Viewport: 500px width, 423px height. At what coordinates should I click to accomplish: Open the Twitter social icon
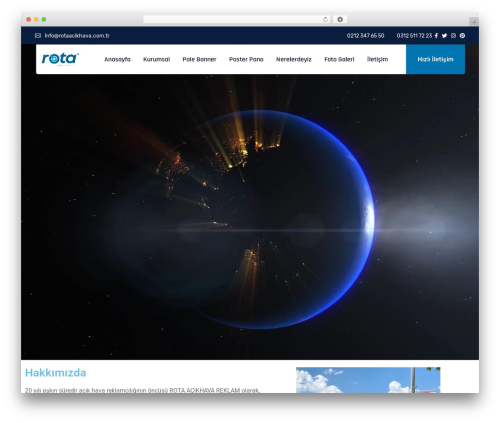pos(444,36)
